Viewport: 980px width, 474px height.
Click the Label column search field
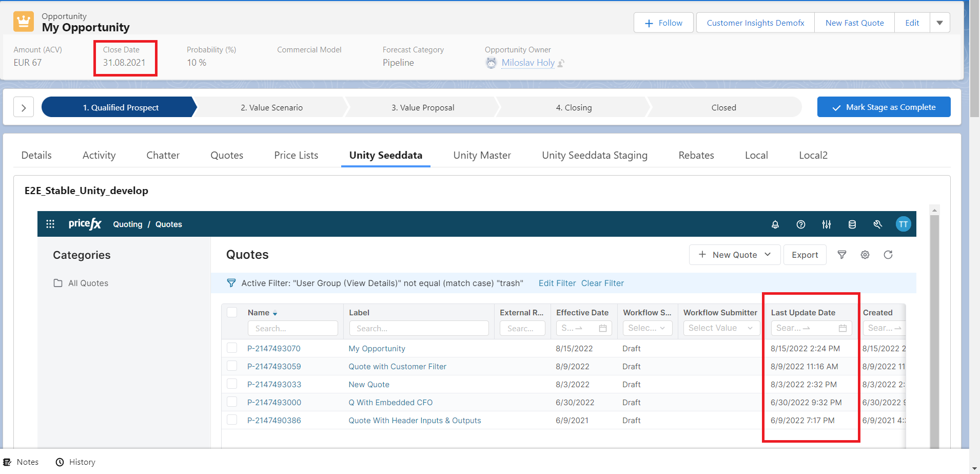(419, 328)
